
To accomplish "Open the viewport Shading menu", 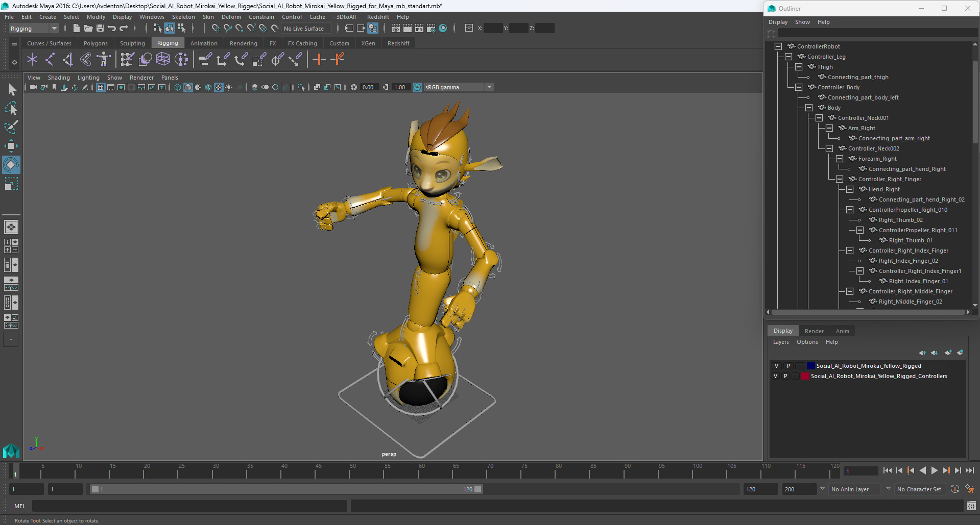I will (59, 78).
